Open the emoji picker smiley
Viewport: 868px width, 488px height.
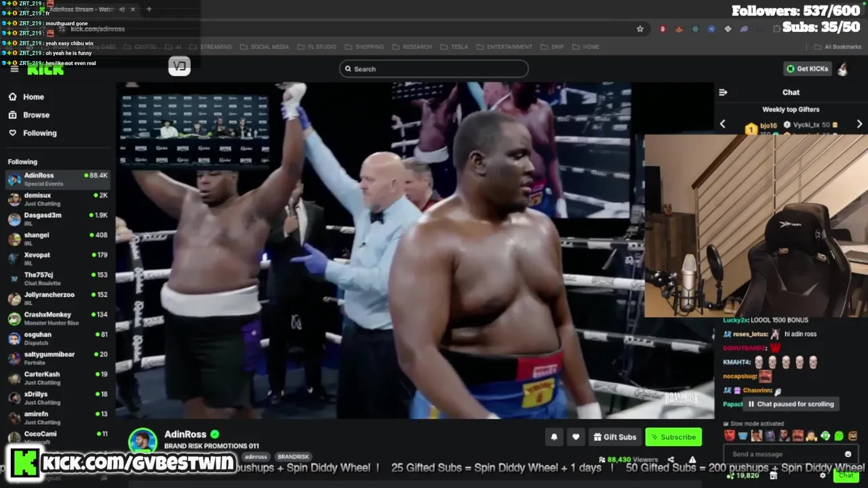pyautogui.click(x=848, y=454)
